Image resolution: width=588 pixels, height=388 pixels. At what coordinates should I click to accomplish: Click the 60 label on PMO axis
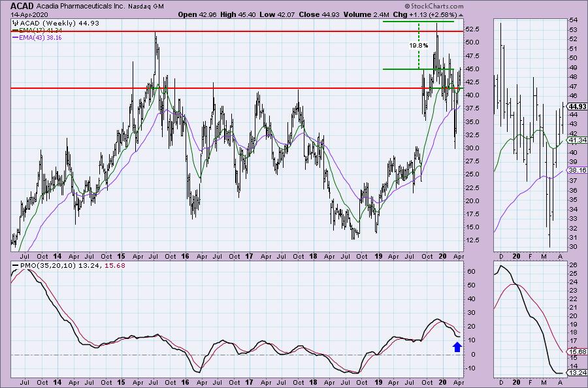click(471, 272)
